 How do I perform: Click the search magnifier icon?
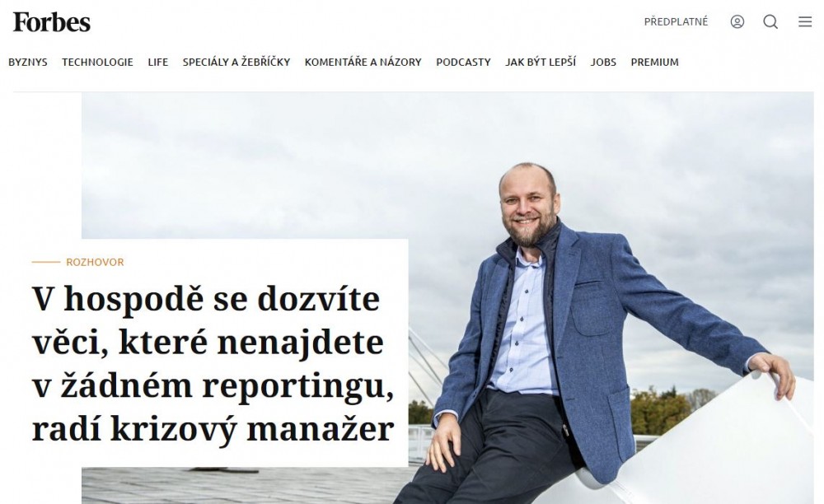pos(770,21)
